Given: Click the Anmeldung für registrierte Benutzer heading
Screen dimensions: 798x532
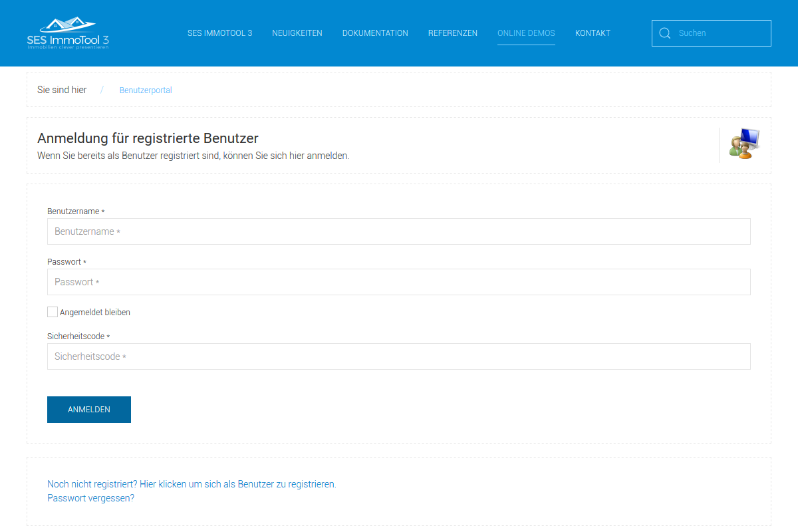Looking at the screenshot, I should point(148,138).
